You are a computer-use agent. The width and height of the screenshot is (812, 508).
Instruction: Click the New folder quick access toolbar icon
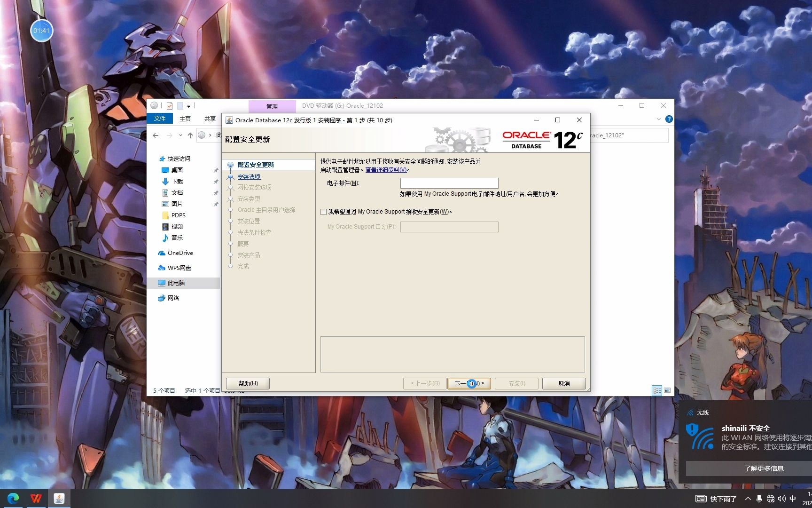180,106
